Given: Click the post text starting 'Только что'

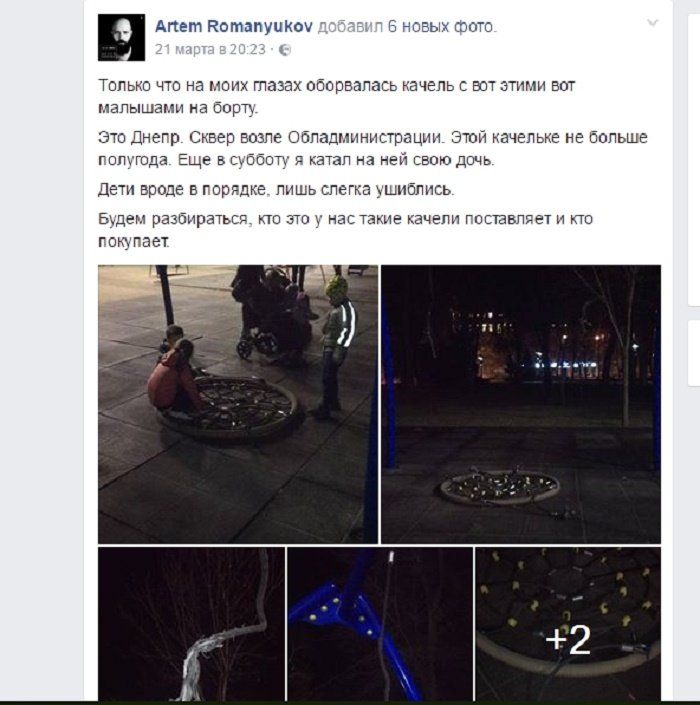Looking at the screenshot, I should tap(336, 97).
